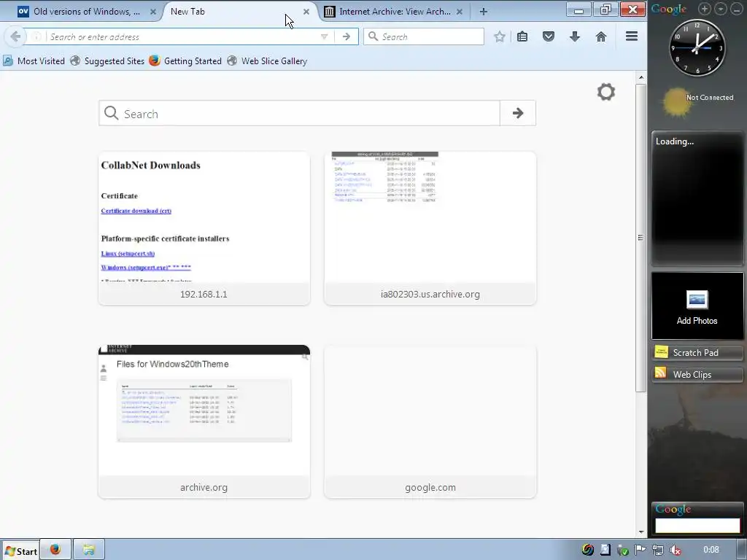747x560 pixels.
Task: Go to the Home page icon
Action: pyautogui.click(x=601, y=36)
